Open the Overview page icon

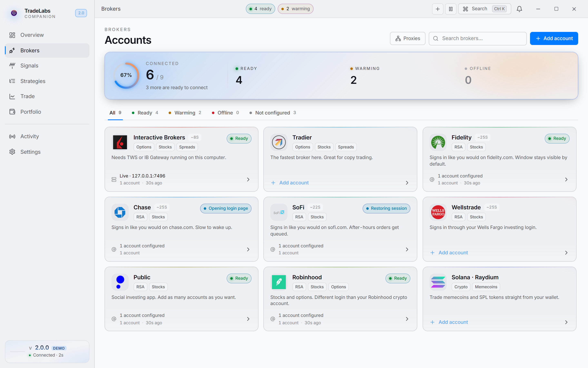coord(12,35)
